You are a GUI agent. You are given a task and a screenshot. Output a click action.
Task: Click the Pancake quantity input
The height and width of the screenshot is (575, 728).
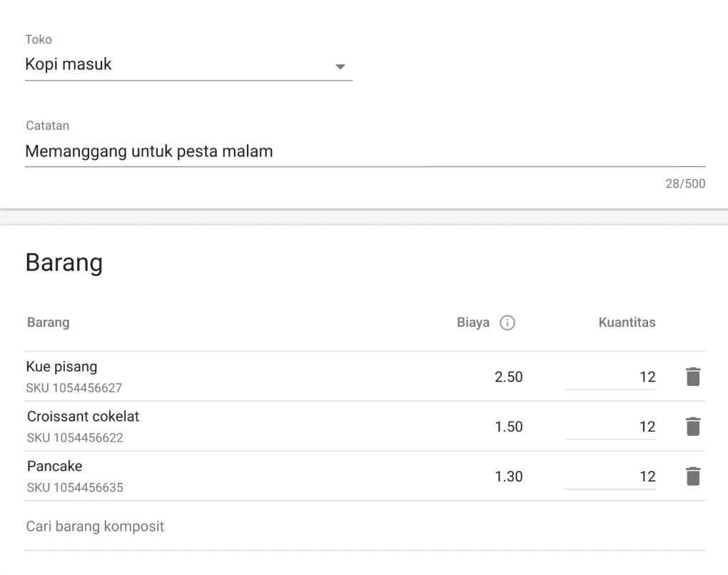[610, 477]
